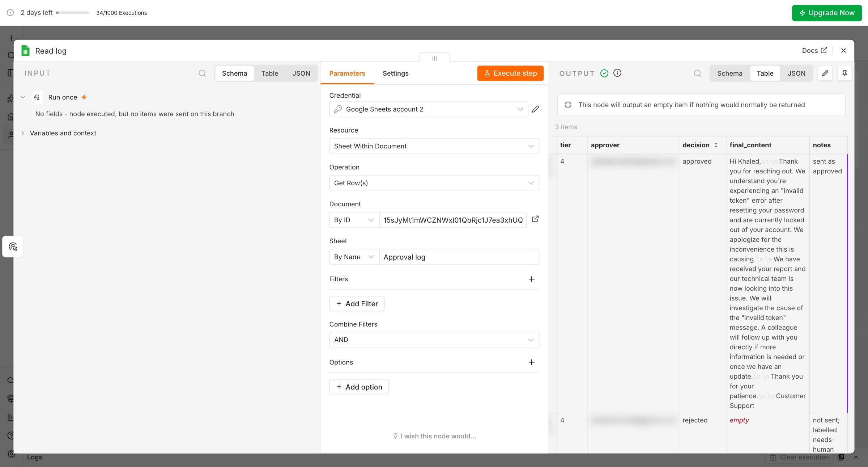Edit the Google Sheets credential
The image size is (868, 467).
coord(536,109)
